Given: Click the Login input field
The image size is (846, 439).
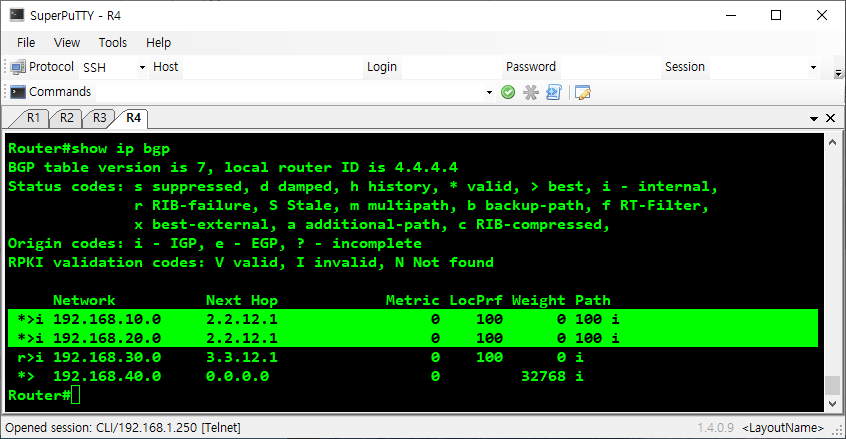Looking at the screenshot, I should coord(451,67).
